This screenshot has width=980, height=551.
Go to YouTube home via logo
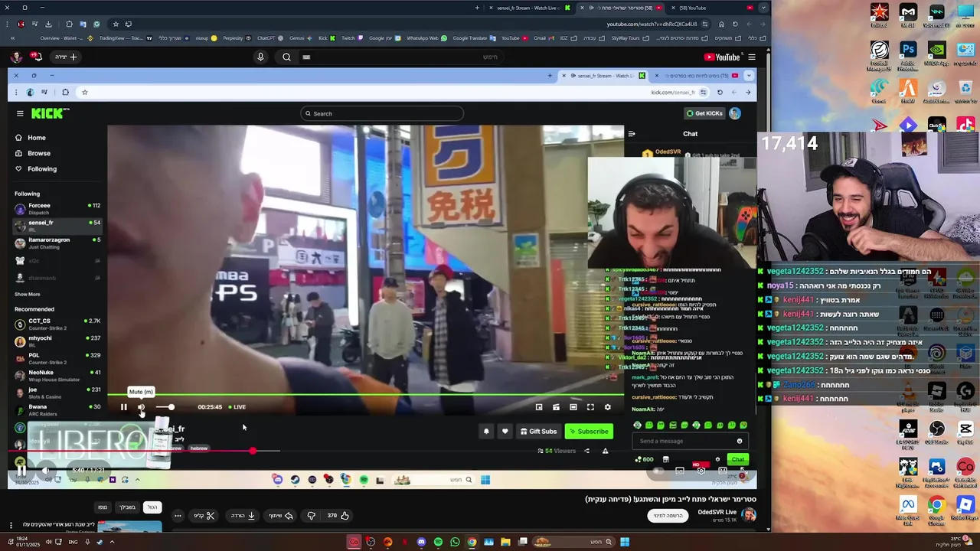721,57
